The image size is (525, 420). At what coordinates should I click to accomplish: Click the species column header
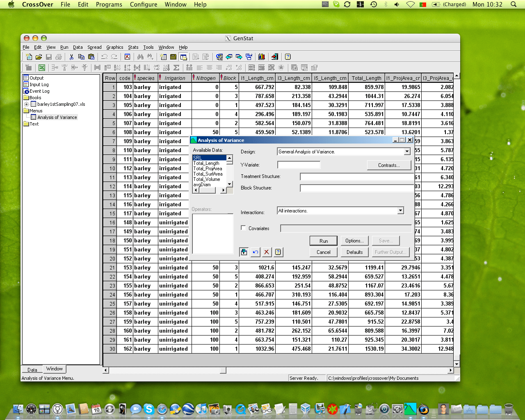tap(145, 78)
